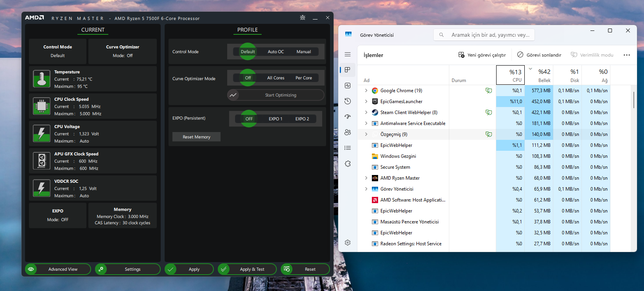Expand the Özgeçmiş (9) process group

coord(366,134)
